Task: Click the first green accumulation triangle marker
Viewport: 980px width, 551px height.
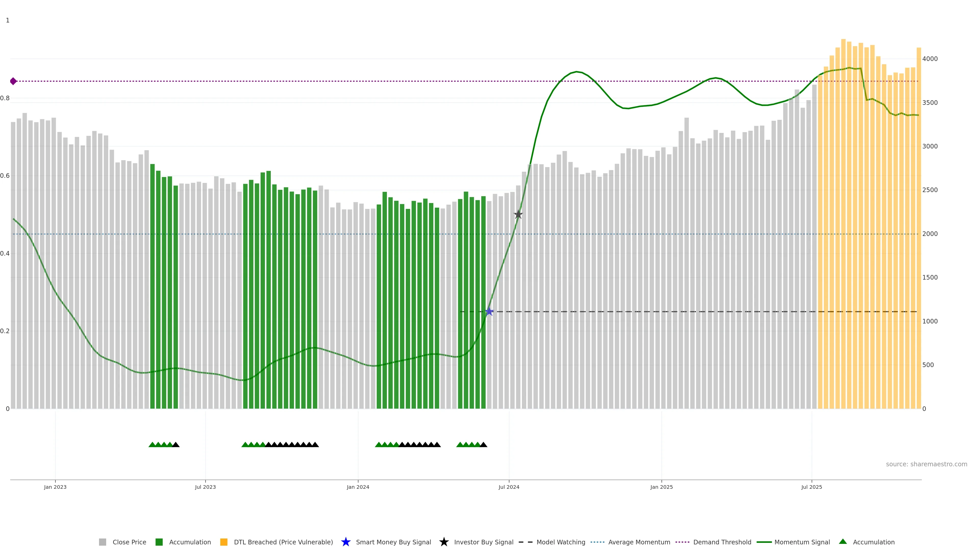Action: click(x=152, y=445)
